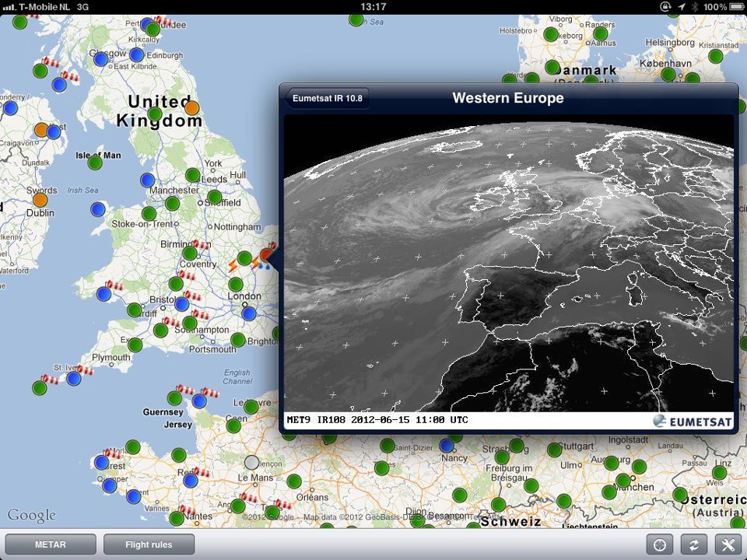
Task: Select the green station marker near Stuttgart
Action: 555,450
